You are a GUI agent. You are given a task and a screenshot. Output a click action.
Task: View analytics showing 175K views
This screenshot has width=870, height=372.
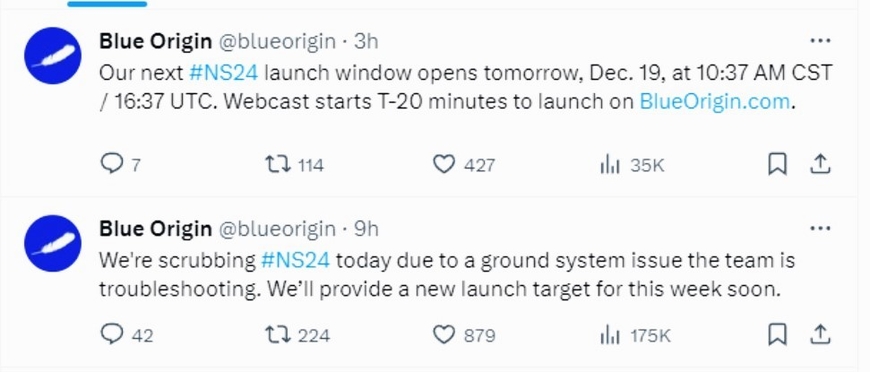635,335
